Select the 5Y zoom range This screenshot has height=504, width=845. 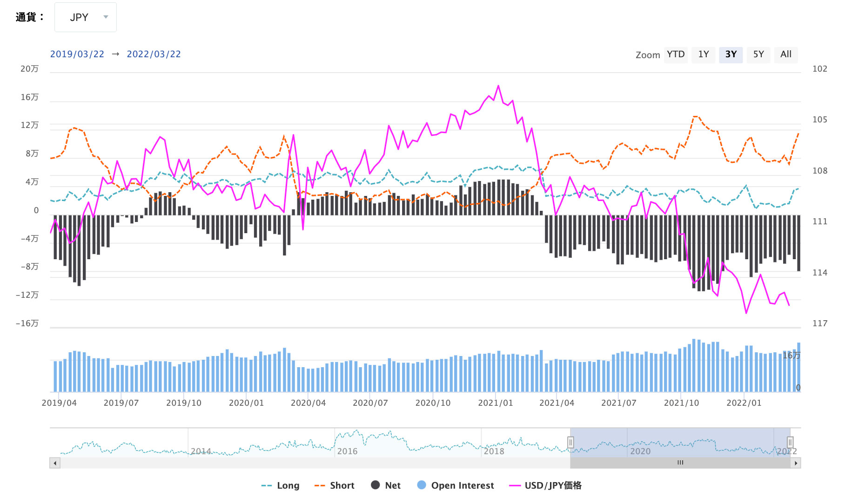758,54
